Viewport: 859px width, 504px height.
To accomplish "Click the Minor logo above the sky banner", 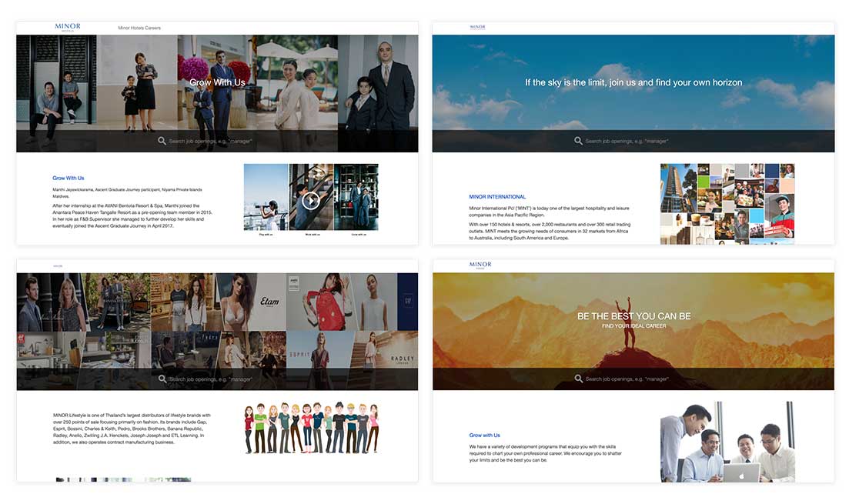I will (x=478, y=28).
